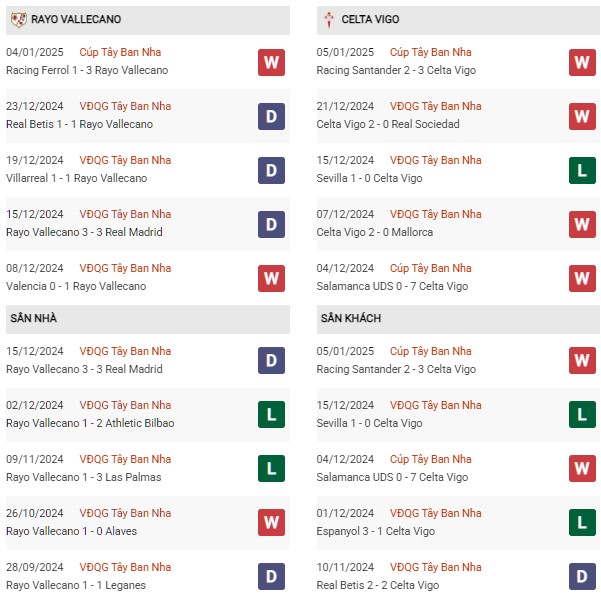Open match Celta Vigo 2-0 Mallorca
The height and width of the screenshot is (599, 601).
pos(375,232)
